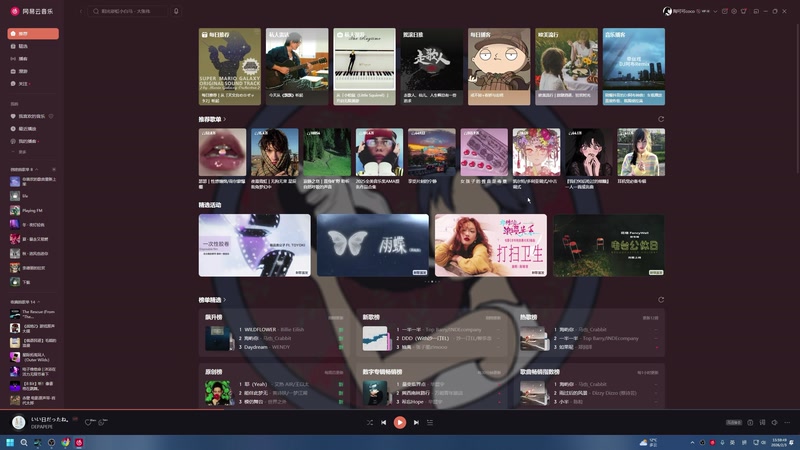This screenshot has width=800, height=450.
Task: Open the messages icon in title bar
Action: coord(724,11)
